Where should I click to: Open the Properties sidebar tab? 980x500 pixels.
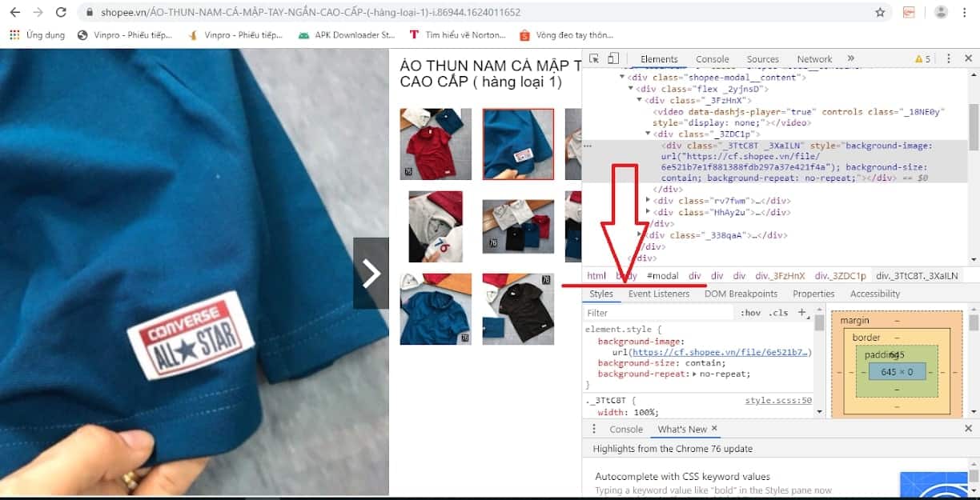coord(813,294)
